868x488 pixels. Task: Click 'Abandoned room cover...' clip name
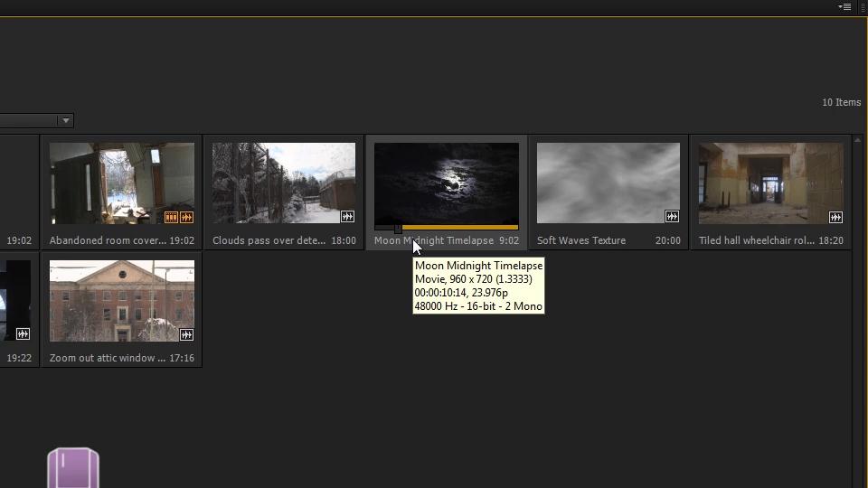pos(108,240)
